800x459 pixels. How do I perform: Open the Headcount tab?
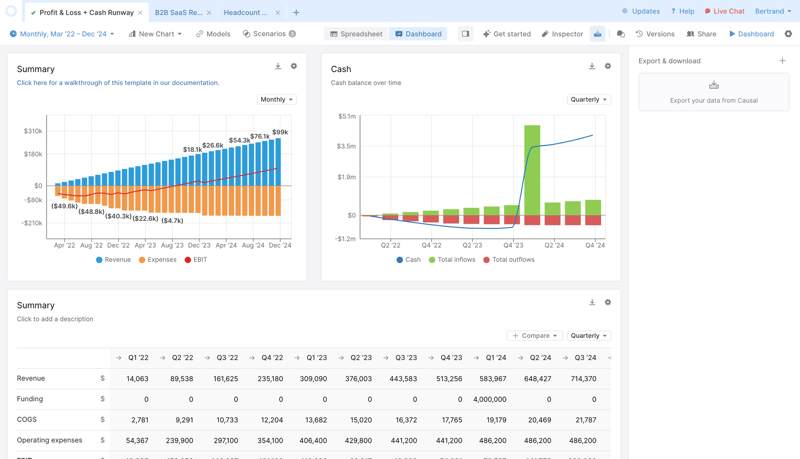tap(246, 13)
